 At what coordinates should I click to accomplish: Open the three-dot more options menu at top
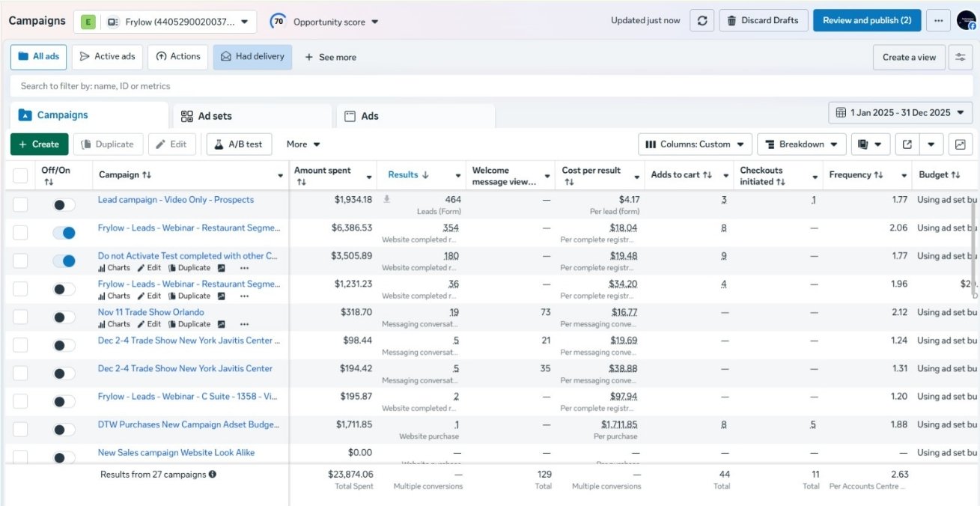pos(937,21)
